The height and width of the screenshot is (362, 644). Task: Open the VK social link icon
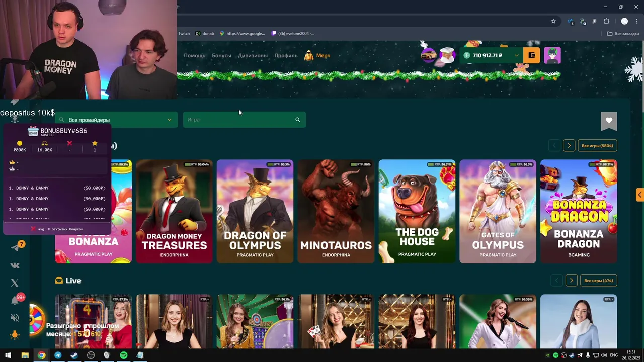click(x=15, y=265)
